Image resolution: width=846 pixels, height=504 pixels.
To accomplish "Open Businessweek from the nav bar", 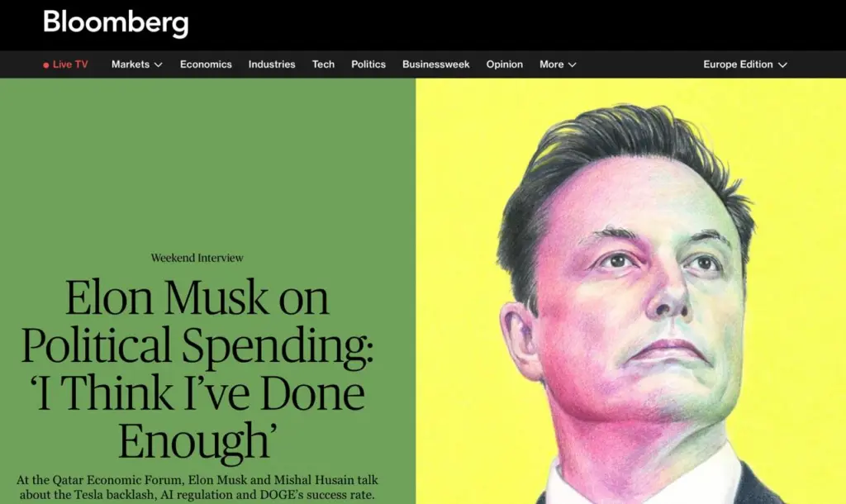I will pyautogui.click(x=435, y=64).
